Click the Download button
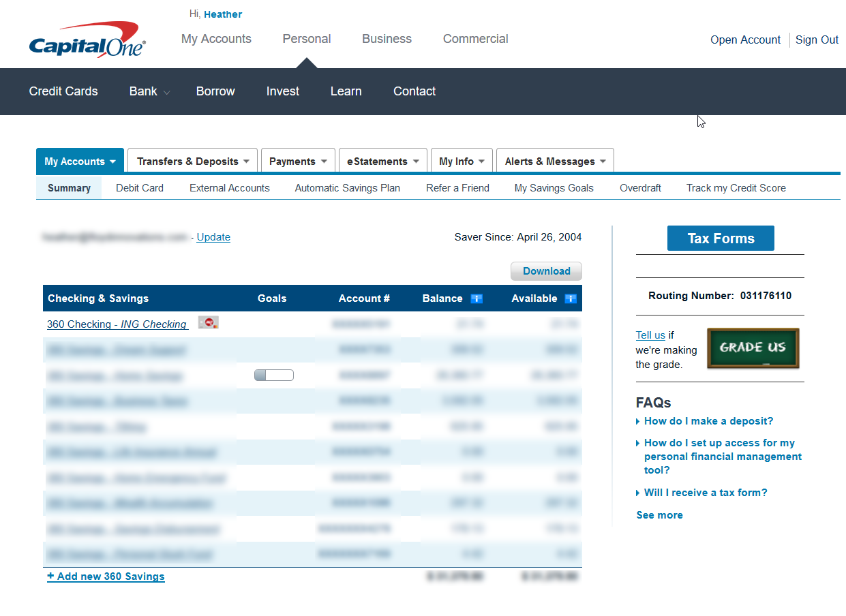 pyautogui.click(x=547, y=271)
